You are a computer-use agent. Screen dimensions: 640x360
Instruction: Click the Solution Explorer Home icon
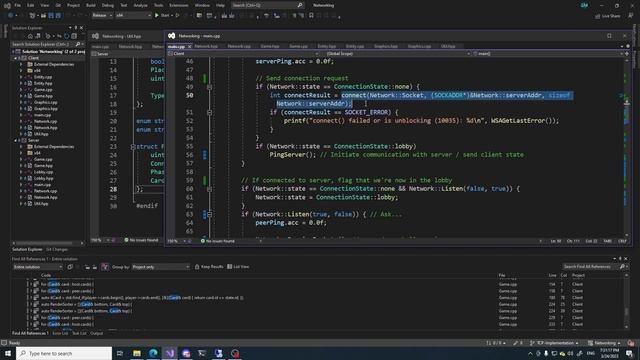click(x=30, y=36)
